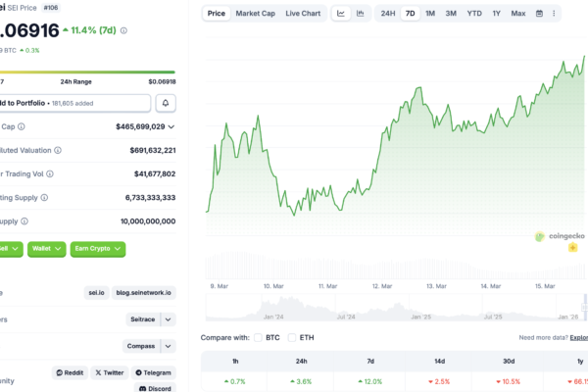The height and width of the screenshot is (392, 588).
Task: Expand the Seitrace explorers dropdown arrow
Action: coord(169,319)
